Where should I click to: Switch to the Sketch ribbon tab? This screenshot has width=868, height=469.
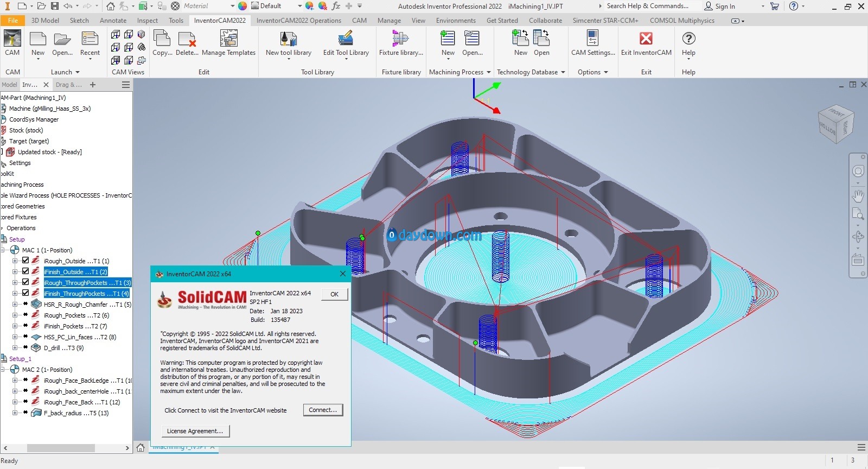click(79, 21)
